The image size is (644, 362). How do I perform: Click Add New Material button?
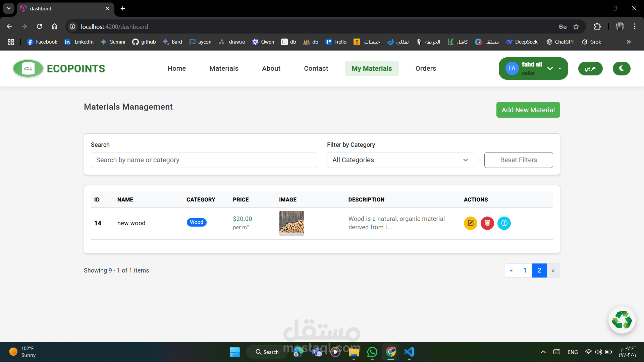tap(528, 110)
